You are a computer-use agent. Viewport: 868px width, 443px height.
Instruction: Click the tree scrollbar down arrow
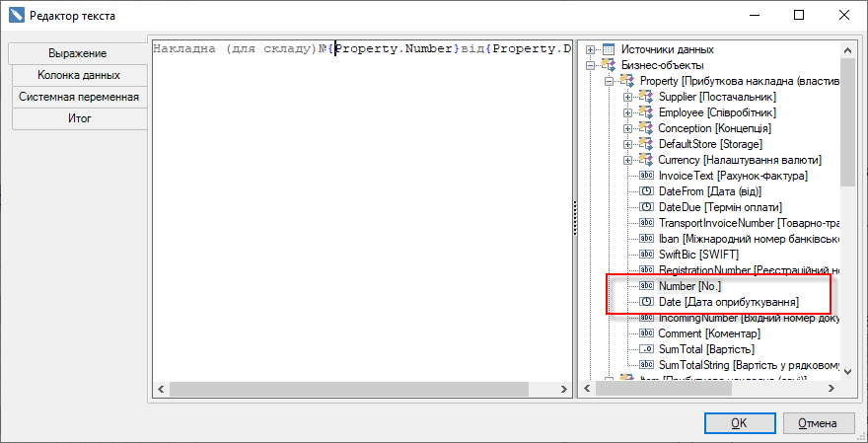(848, 371)
